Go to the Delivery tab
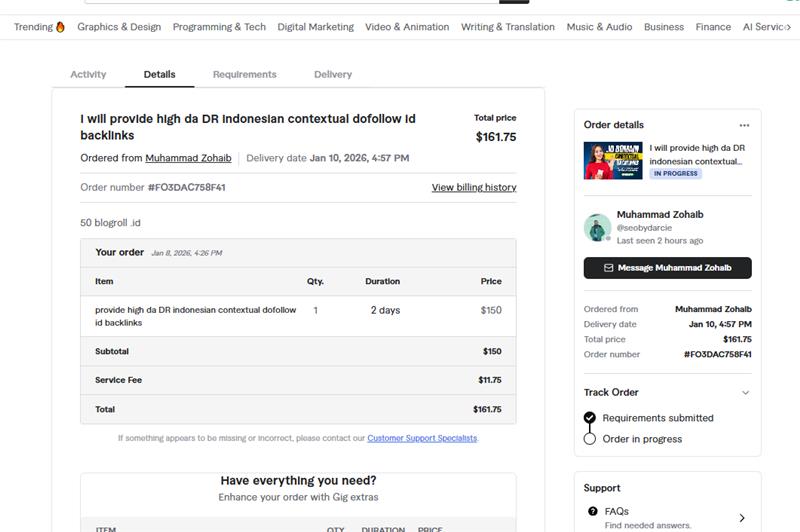Image resolution: width=800 pixels, height=532 pixels. [x=333, y=74]
